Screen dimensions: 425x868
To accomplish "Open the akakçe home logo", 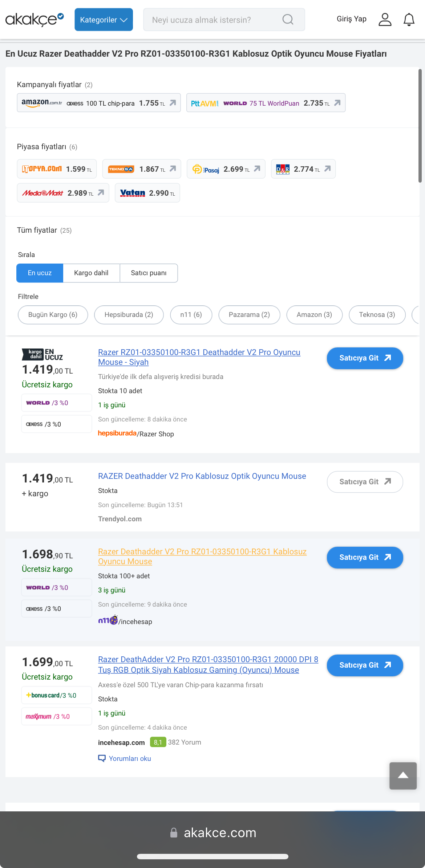I will coord(35,20).
